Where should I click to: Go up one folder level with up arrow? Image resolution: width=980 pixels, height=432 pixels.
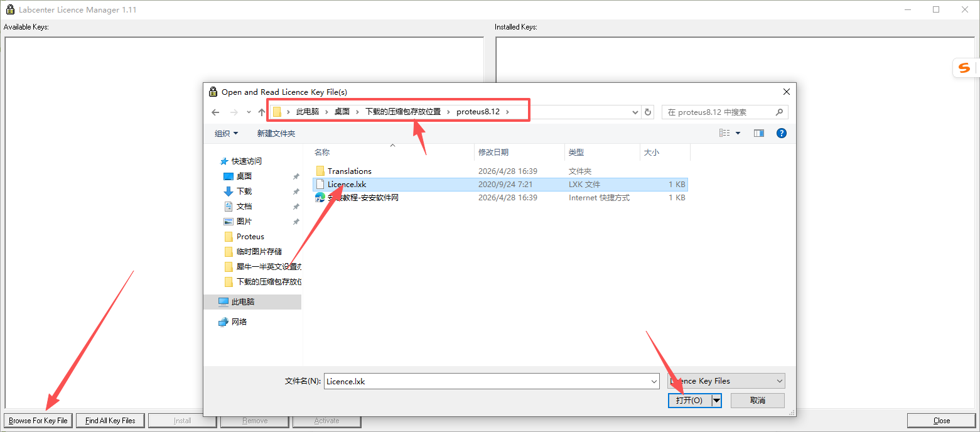(x=262, y=112)
